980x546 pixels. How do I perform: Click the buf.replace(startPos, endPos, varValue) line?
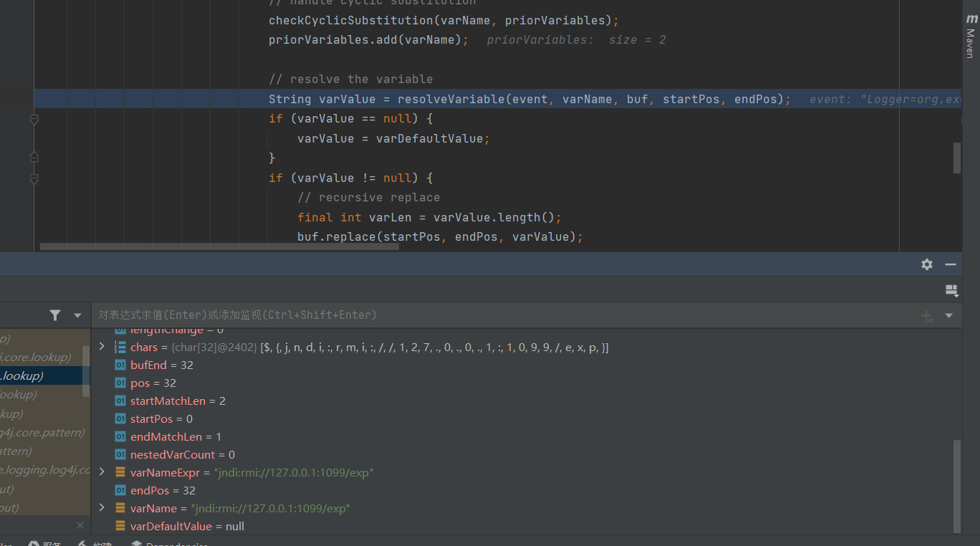[441, 236]
